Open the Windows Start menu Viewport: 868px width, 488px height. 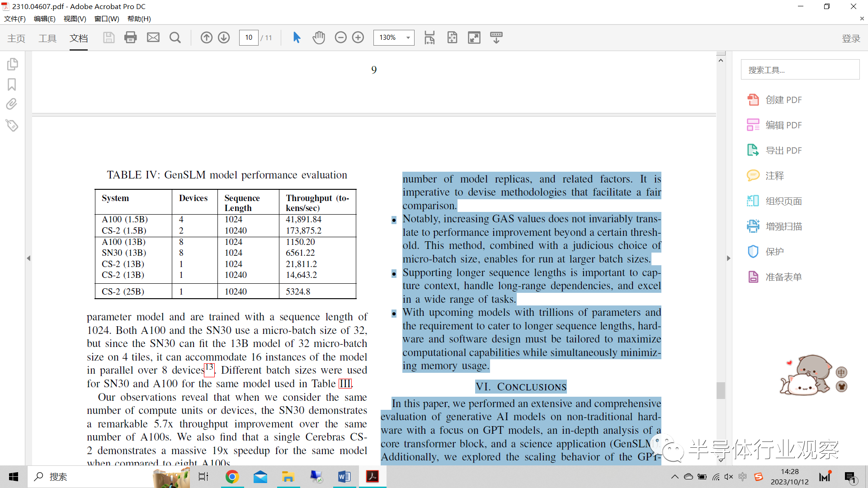click(14, 477)
